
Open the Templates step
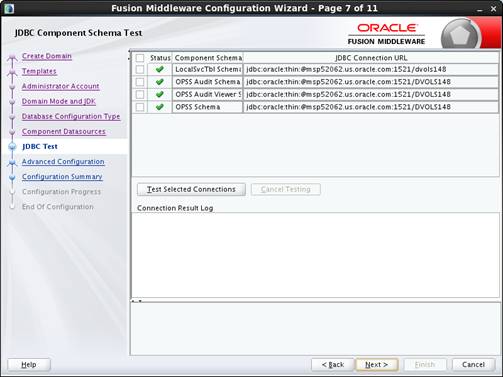pyautogui.click(x=39, y=71)
